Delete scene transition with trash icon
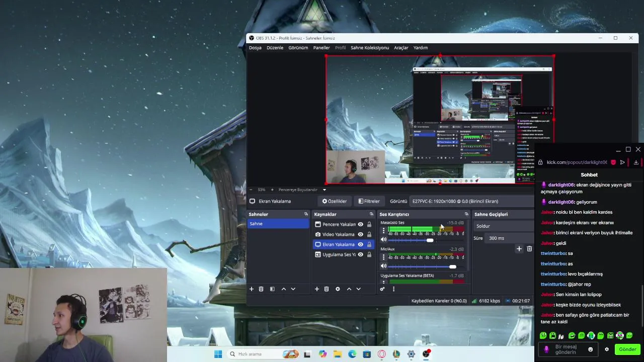The image size is (644, 362). tap(529, 249)
